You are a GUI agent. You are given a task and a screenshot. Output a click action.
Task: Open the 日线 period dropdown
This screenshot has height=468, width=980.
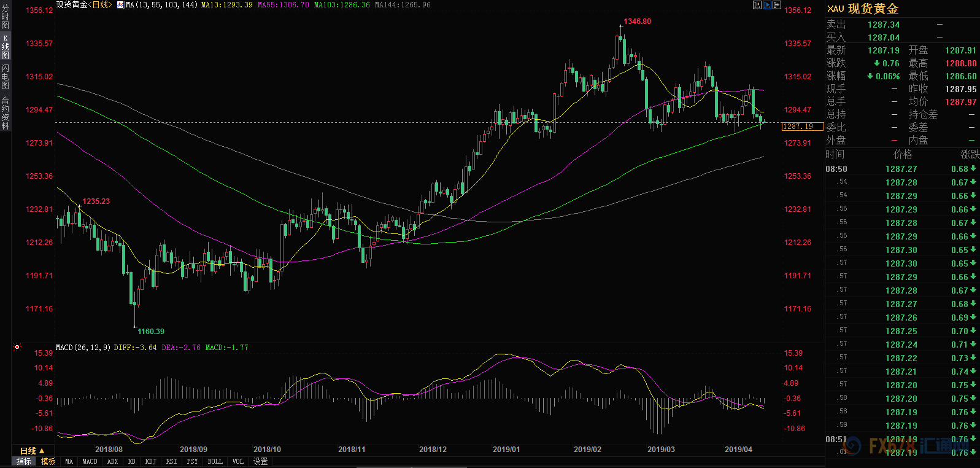click(32, 451)
